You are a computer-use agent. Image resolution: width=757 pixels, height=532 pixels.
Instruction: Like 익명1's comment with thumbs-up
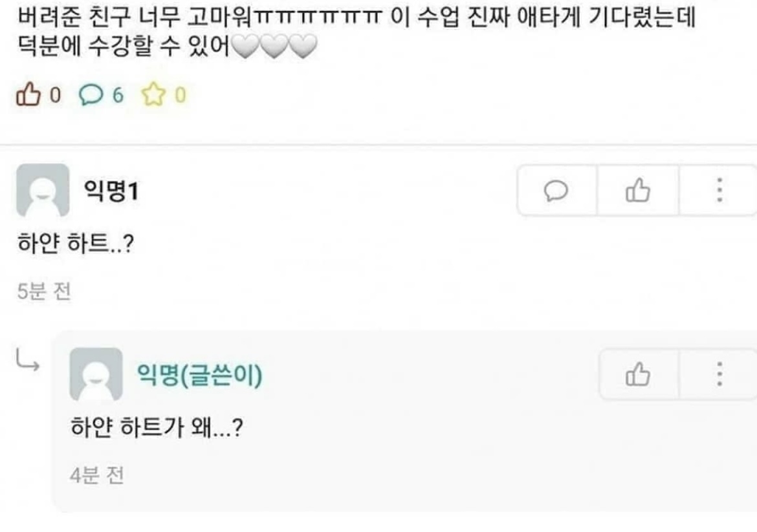coord(638,191)
